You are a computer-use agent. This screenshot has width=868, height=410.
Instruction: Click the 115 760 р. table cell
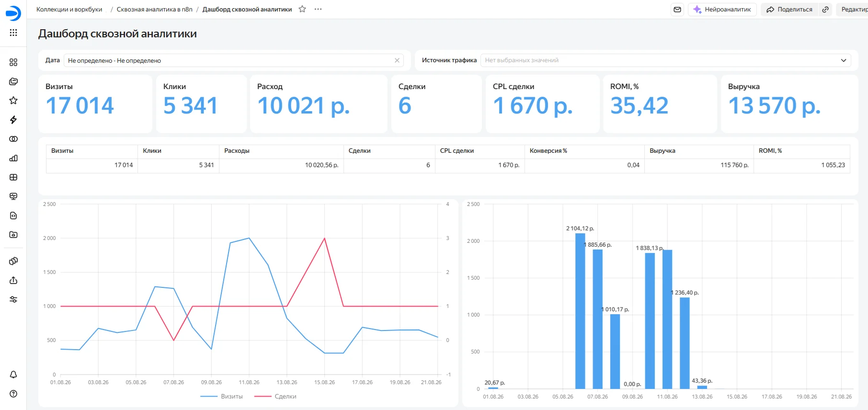(699, 165)
